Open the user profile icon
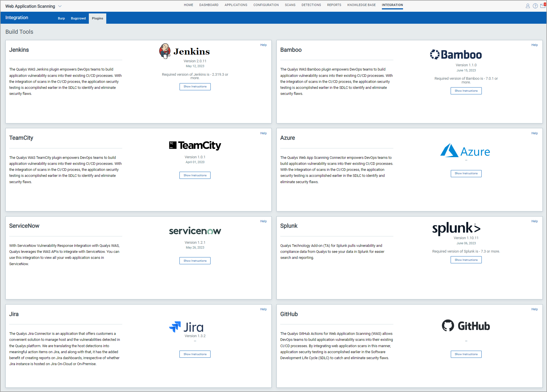The height and width of the screenshot is (392, 547). [x=528, y=6]
